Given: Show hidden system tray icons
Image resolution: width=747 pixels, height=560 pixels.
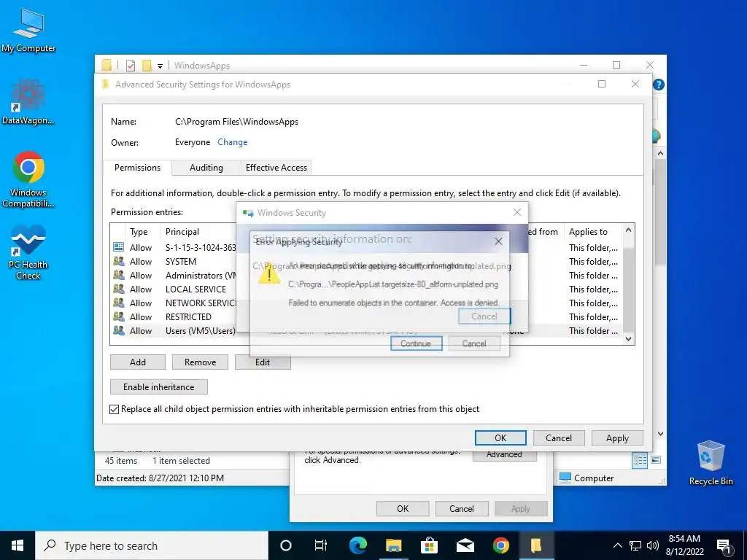Looking at the screenshot, I should (617, 545).
